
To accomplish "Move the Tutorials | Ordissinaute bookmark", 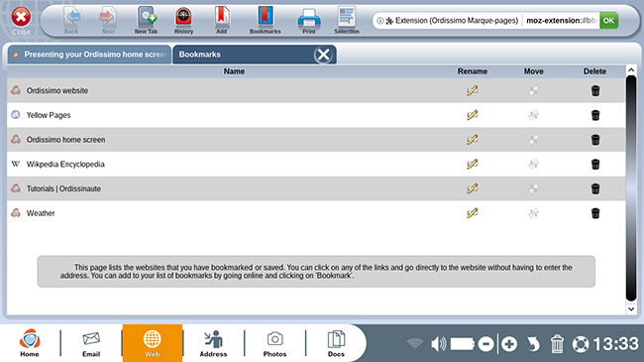I will 533,188.
